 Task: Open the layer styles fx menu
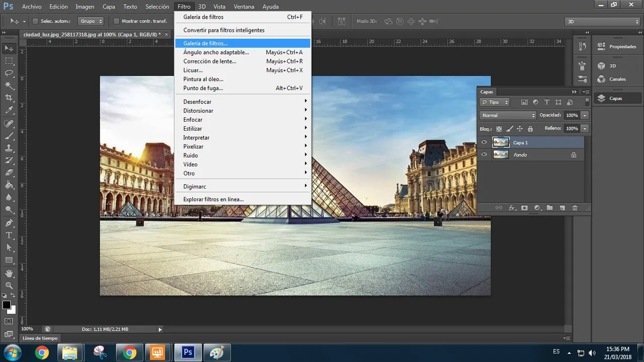[x=512, y=208]
